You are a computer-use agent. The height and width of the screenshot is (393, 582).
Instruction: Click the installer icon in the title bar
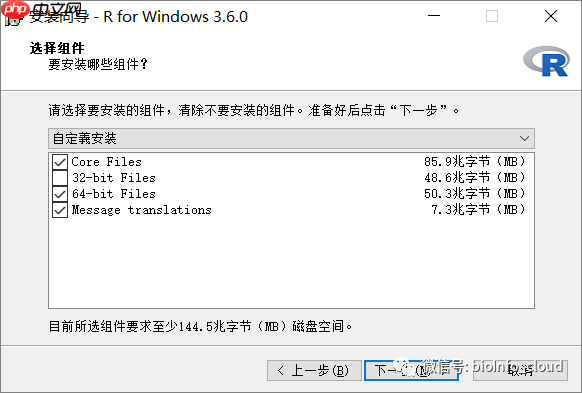tap(13, 17)
